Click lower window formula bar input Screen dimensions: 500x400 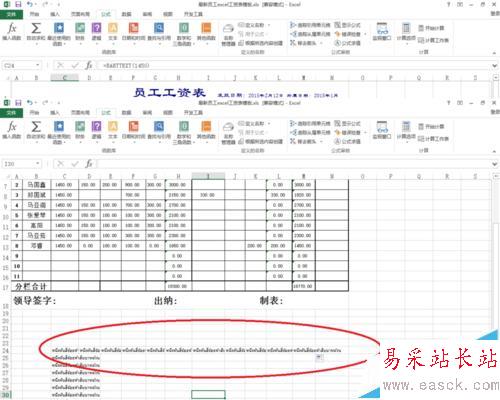tap(293, 164)
